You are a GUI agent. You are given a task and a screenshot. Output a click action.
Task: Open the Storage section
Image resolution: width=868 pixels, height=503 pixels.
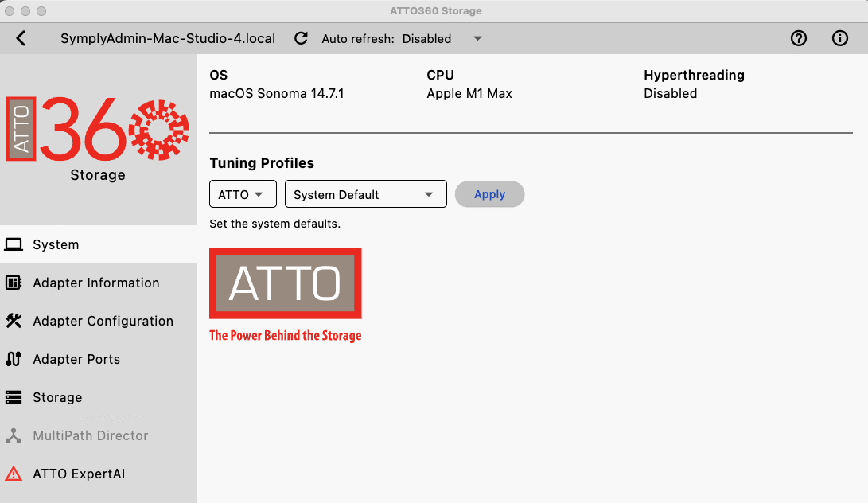(x=99, y=397)
